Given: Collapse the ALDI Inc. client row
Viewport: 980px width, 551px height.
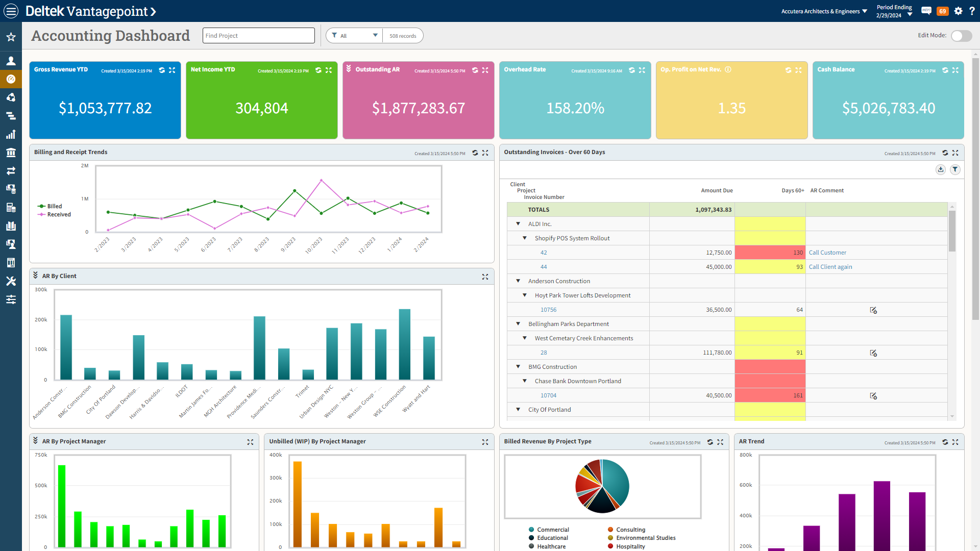Looking at the screenshot, I should [x=518, y=224].
